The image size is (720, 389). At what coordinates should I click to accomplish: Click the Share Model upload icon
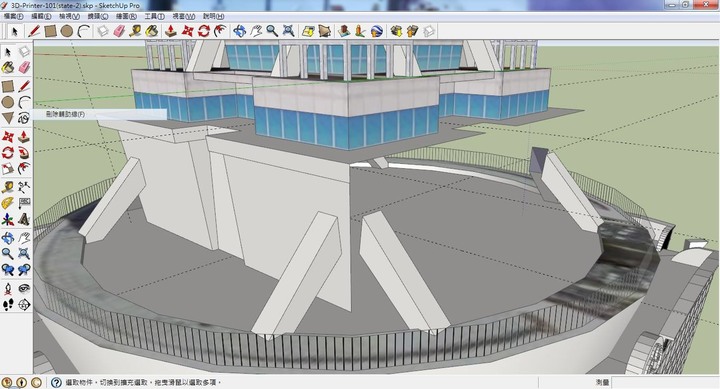pyautogui.click(x=412, y=31)
